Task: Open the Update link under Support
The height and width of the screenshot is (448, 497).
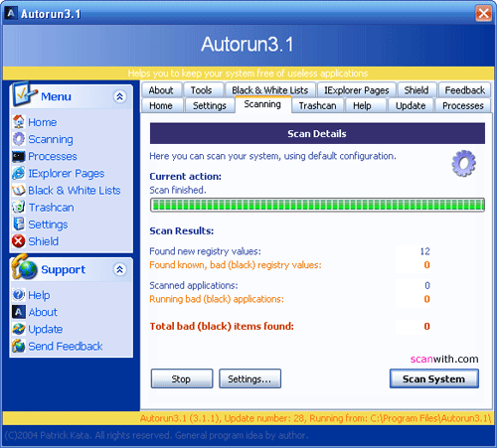Action: (x=46, y=329)
